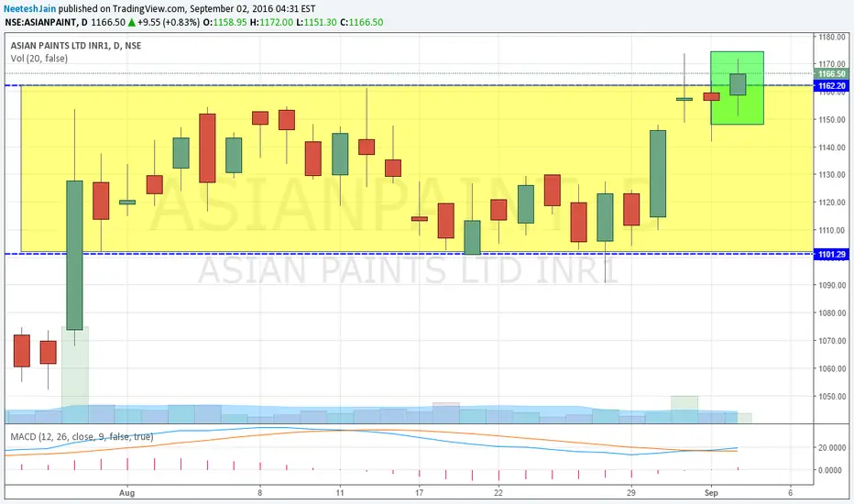Select the NSE:ASIANPAINT symbol text
The height and width of the screenshot is (504, 854).
click(42, 22)
